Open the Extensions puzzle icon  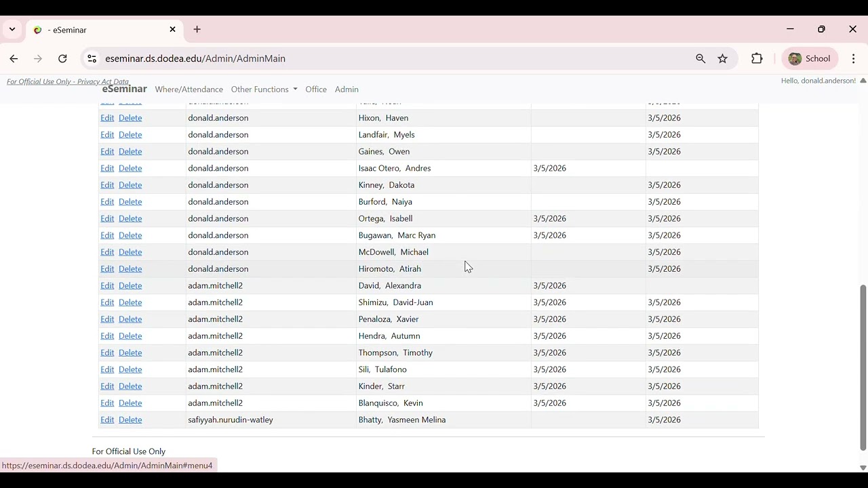757,59
